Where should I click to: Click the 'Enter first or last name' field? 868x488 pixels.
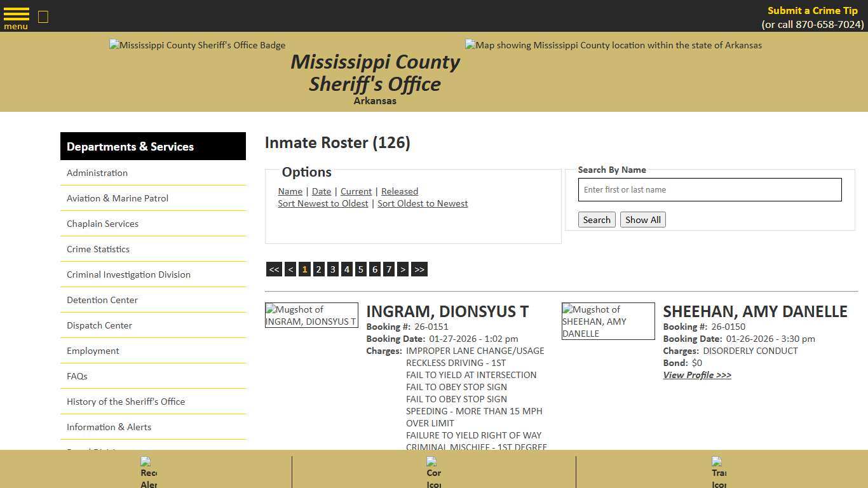[x=709, y=189]
